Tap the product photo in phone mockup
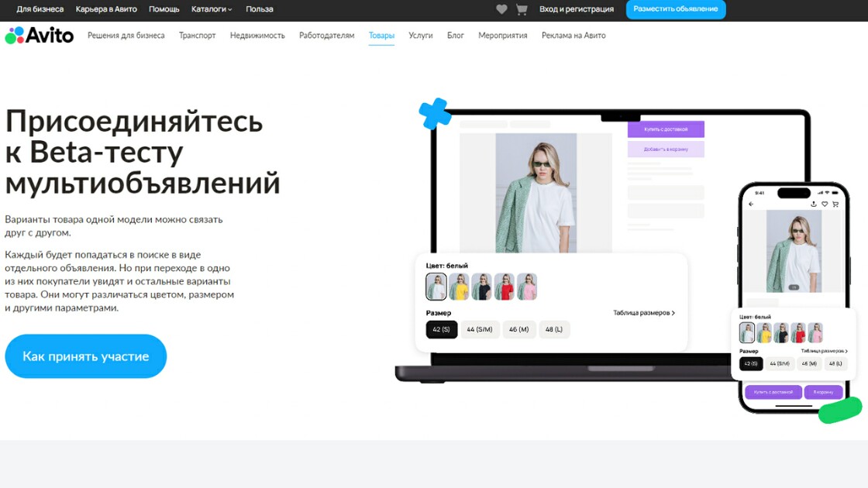 pos(794,251)
